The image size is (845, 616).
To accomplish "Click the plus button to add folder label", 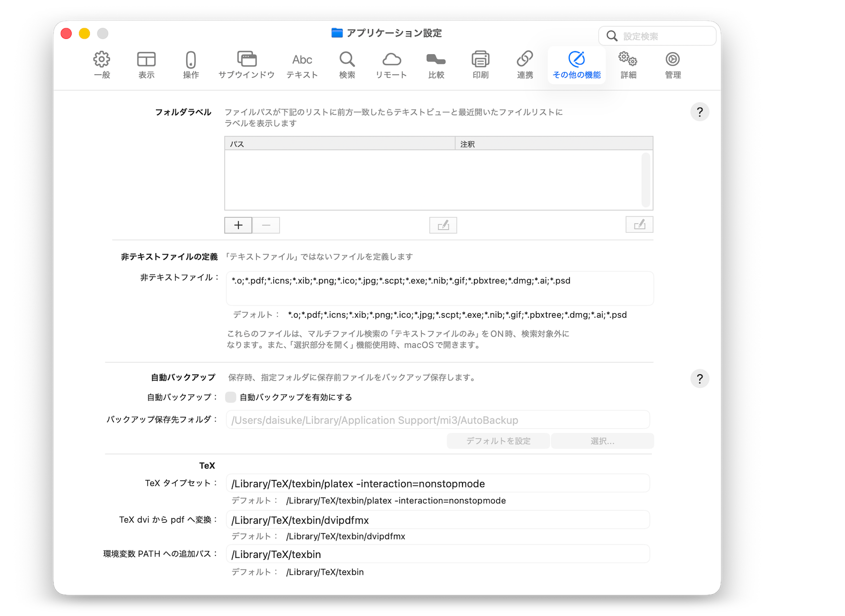I will (x=238, y=225).
